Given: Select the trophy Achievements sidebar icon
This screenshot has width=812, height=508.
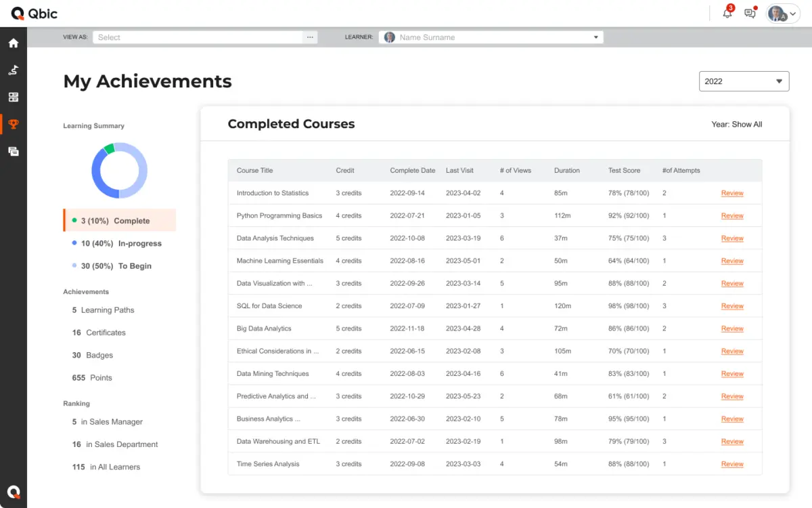Looking at the screenshot, I should [x=13, y=125].
